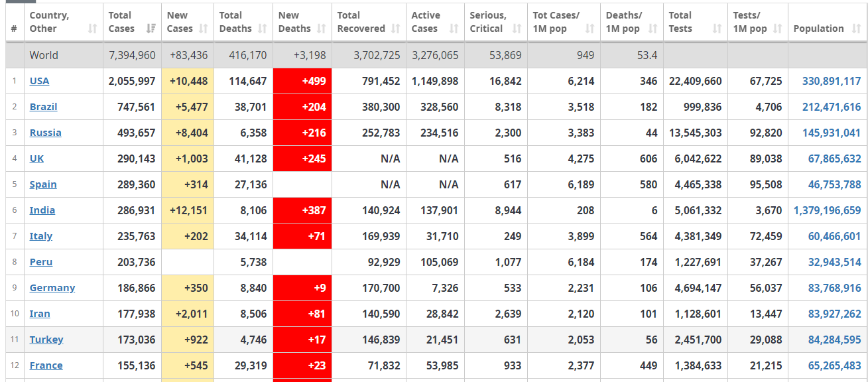Sort by Total Cases column arrows
The height and width of the screenshot is (382, 868).
(x=151, y=29)
